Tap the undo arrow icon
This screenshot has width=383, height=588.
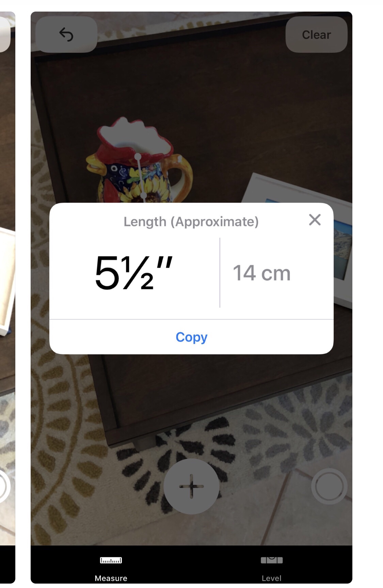pyautogui.click(x=66, y=35)
